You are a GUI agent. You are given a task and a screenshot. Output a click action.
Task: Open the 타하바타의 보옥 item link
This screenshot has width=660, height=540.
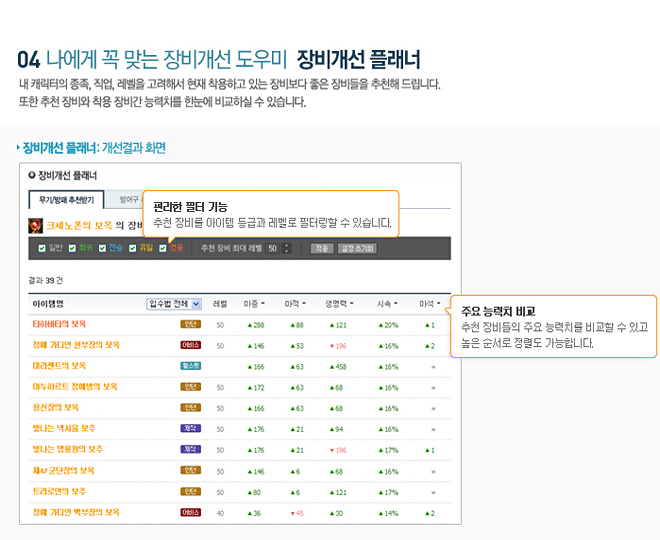59,325
